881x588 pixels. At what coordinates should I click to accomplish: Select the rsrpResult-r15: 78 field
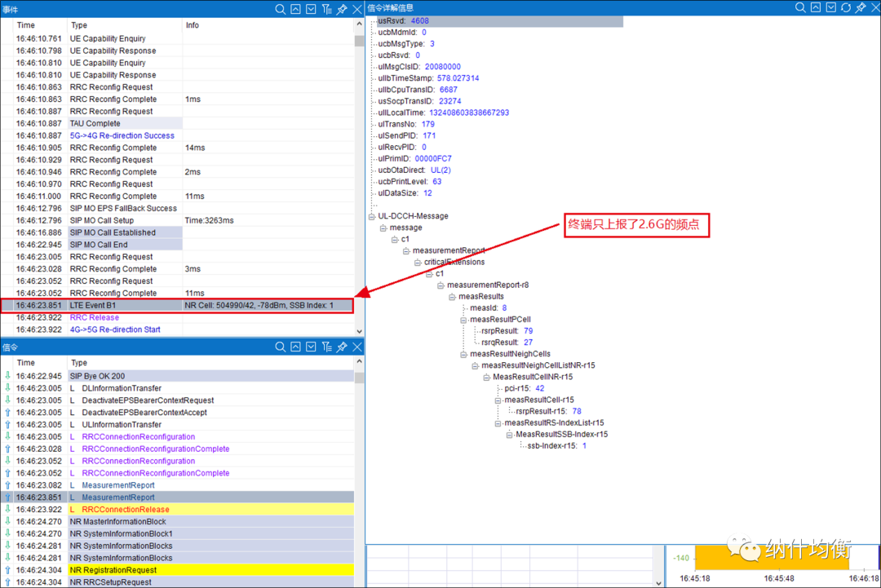coord(548,412)
